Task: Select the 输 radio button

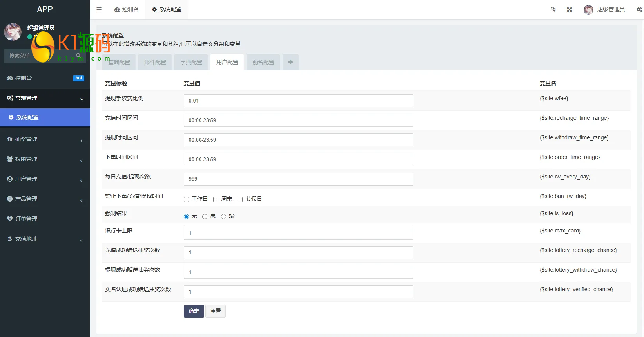Action: (223, 216)
